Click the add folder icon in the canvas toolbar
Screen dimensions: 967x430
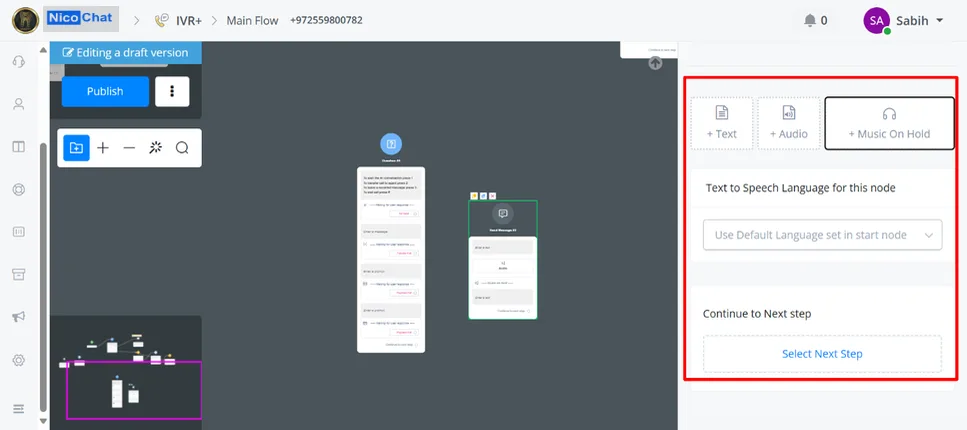coord(76,148)
